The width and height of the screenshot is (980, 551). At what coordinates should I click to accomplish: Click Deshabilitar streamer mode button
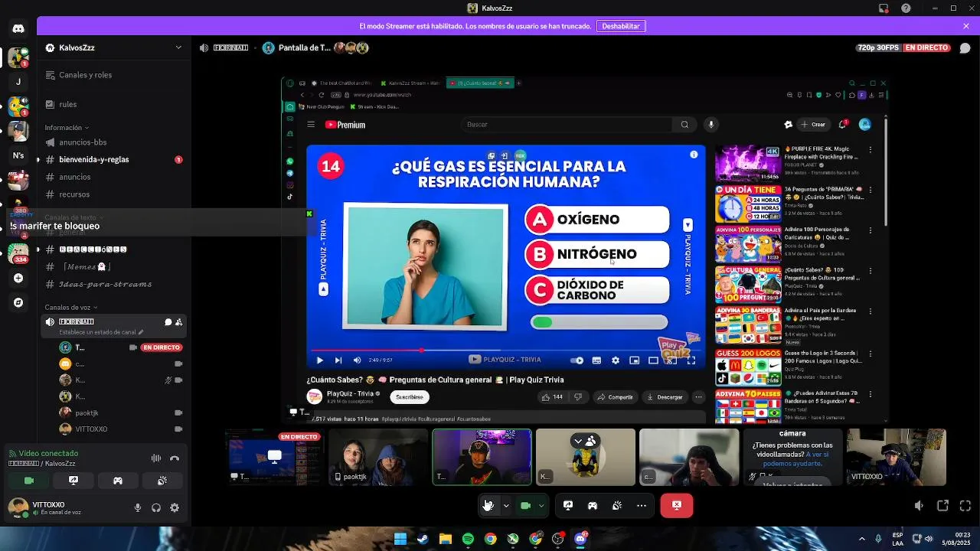click(621, 26)
